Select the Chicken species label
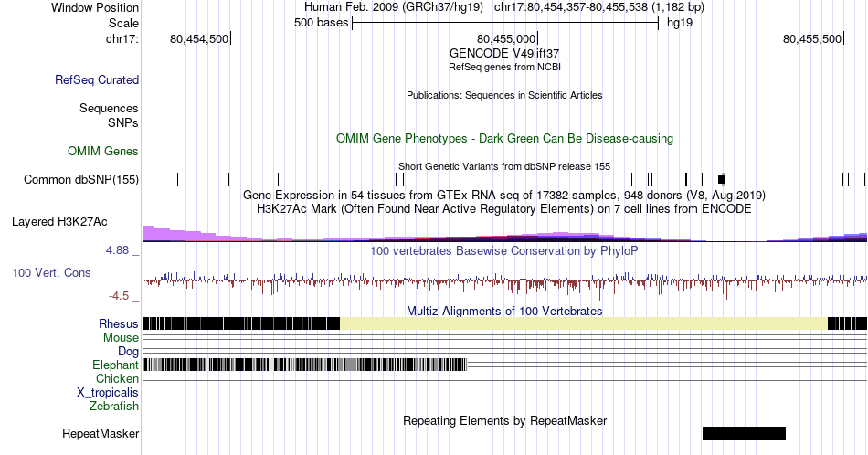This screenshot has height=455, width=868. 117,378
